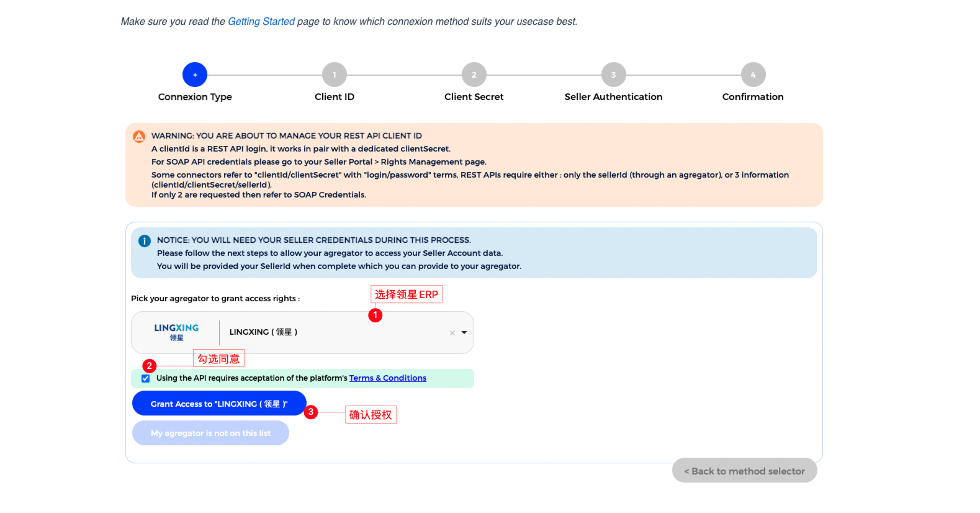
Task: Click 'Pick your agregator to grant access rights' label
Action: (x=215, y=299)
